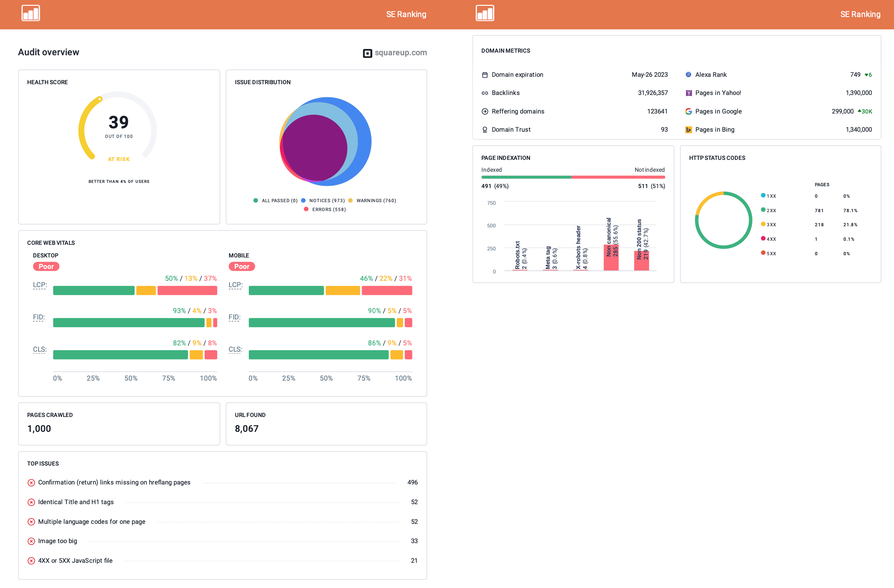The height and width of the screenshot is (588, 894).
Task: Click the SE Ranking logo in the top-left corner
Action: tap(31, 13)
